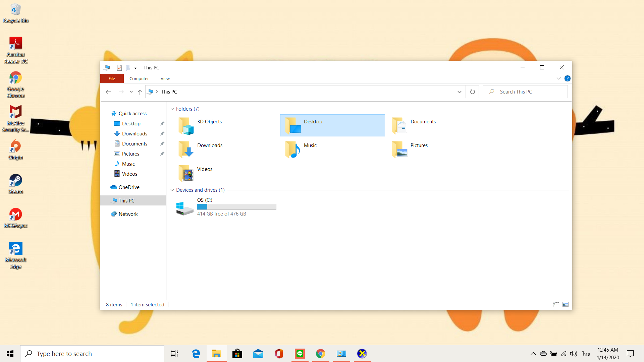The image size is (644, 362).
Task: Launch Origin from the desktop
Action: [x=16, y=150]
